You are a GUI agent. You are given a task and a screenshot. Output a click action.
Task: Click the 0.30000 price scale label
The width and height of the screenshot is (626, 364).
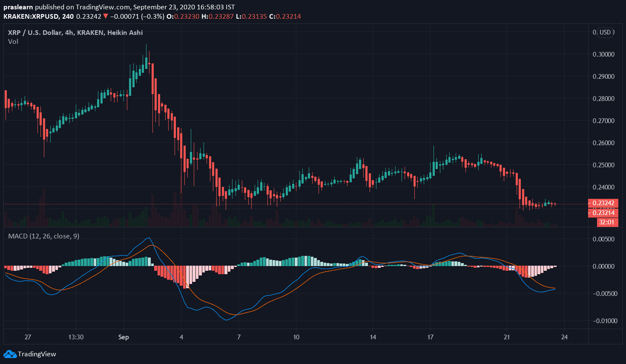click(603, 54)
